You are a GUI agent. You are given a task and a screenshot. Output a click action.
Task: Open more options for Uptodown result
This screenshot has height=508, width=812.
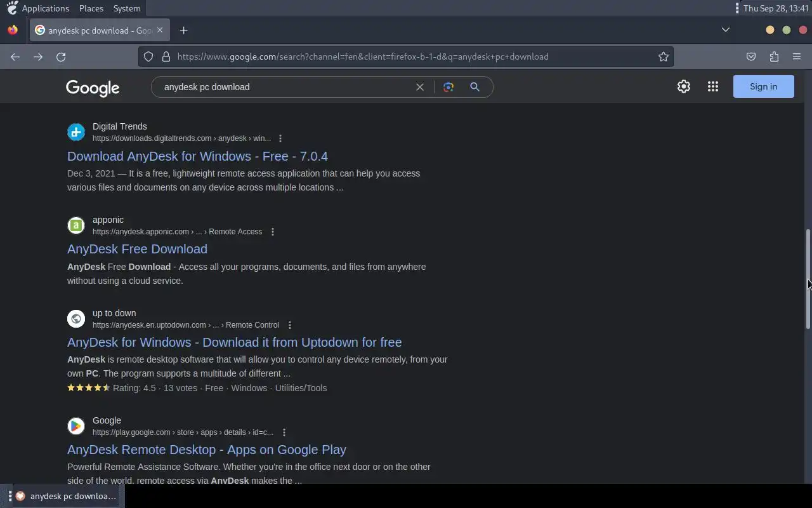pyautogui.click(x=290, y=325)
